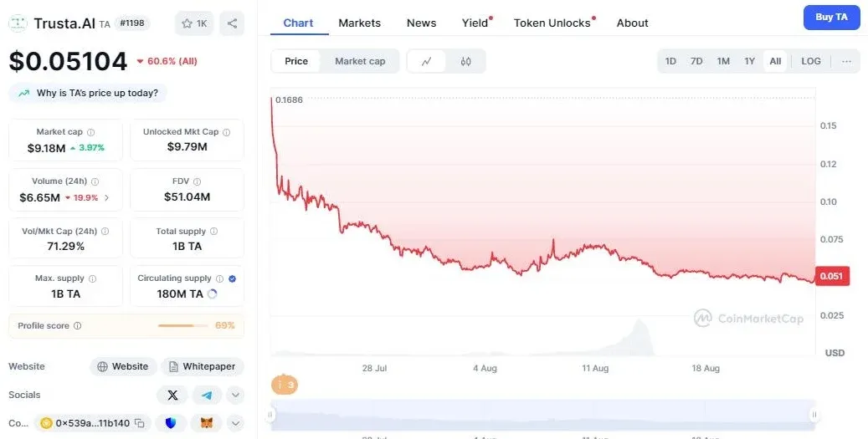The width and height of the screenshot is (868, 439).
Task: Switch to line chart view icon
Action: [427, 61]
